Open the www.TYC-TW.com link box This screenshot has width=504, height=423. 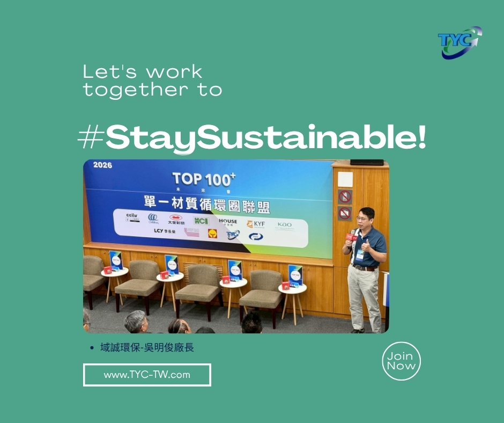click(147, 375)
